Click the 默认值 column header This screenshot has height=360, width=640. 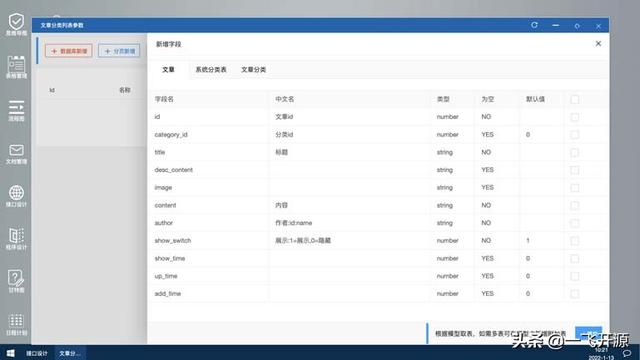(x=535, y=99)
